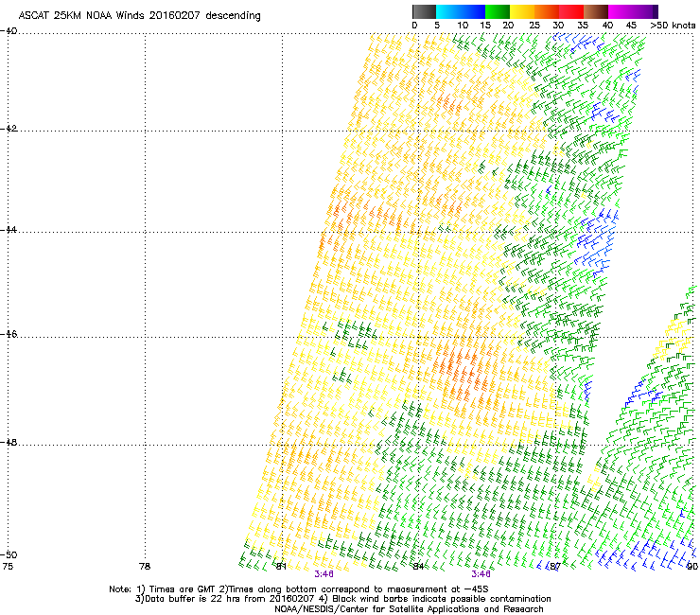The height and width of the screenshot is (615, 700).
Task: Click 'NOAA/NESDIS/Center for Satellite Applications and Research' credit
Action: [x=409, y=609]
